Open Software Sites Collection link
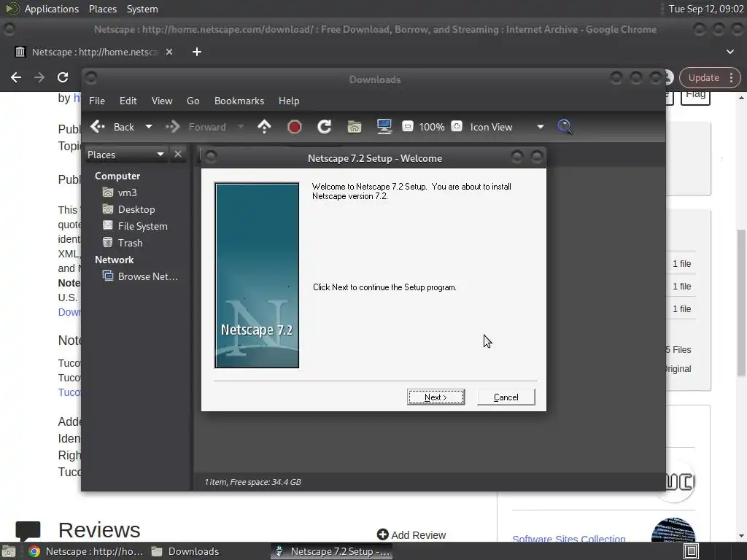747x560 pixels. point(569,538)
